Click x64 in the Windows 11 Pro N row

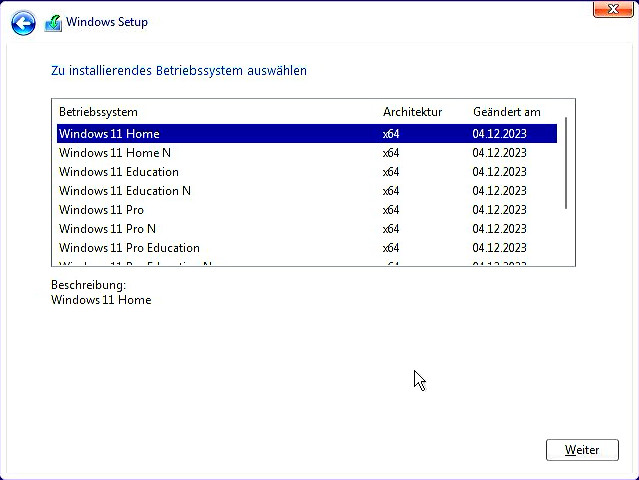pyautogui.click(x=391, y=229)
